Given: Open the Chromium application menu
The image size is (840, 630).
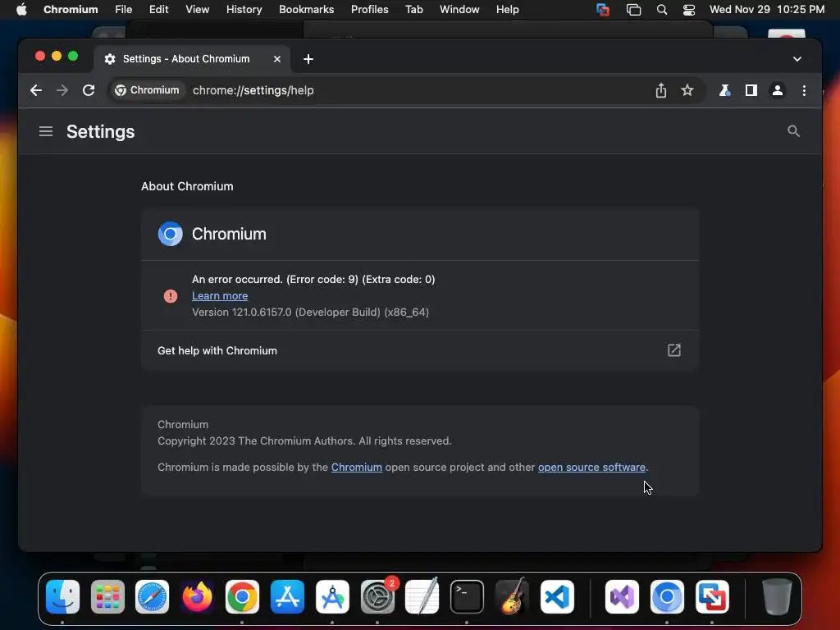Looking at the screenshot, I should click(71, 10).
